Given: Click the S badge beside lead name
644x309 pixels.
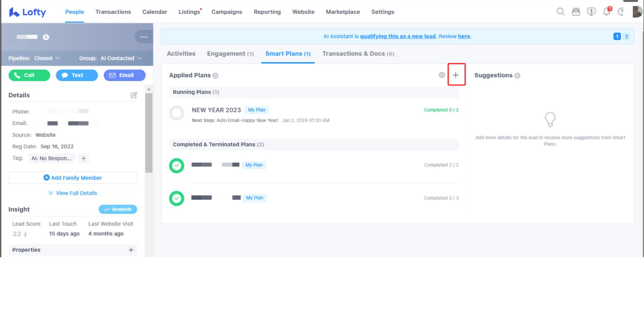Looking at the screenshot, I should click(46, 37).
